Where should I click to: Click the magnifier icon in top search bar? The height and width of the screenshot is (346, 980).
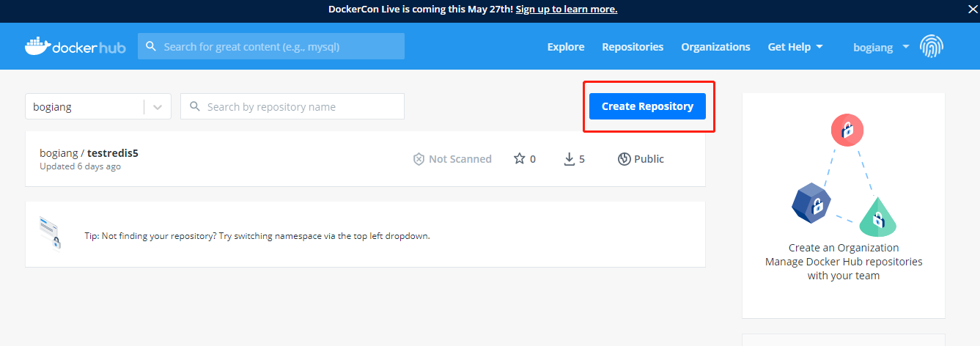pyautogui.click(x=151, y=46)
